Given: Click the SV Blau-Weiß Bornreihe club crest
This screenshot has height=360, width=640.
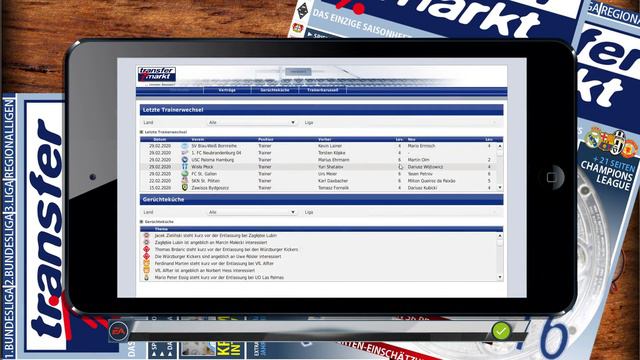Looking at the screenshot, I should tap(184, 146).
